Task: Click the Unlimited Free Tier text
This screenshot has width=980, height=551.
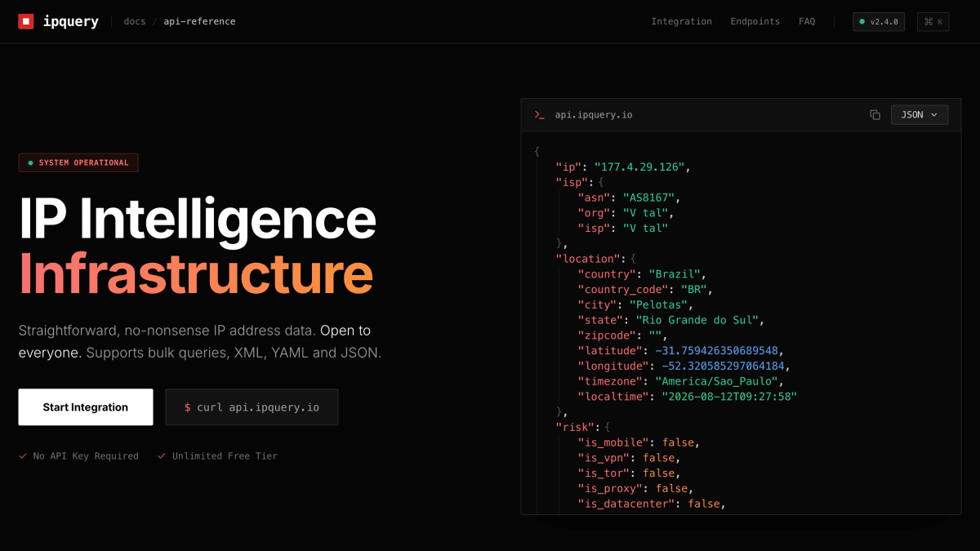Action: pos(225,456)
